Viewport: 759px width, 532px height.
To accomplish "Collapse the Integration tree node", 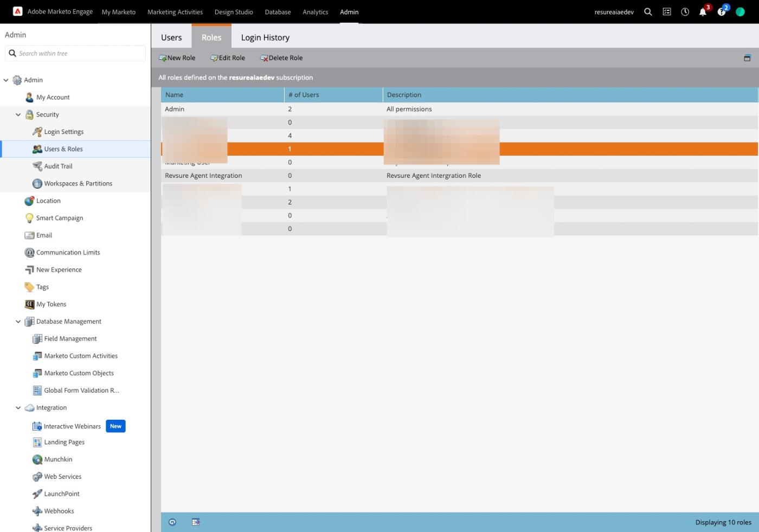I will point(18,408).
